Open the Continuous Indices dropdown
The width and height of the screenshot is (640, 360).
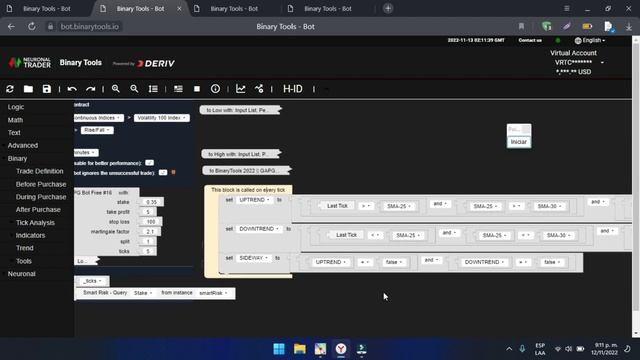point(98,118)
